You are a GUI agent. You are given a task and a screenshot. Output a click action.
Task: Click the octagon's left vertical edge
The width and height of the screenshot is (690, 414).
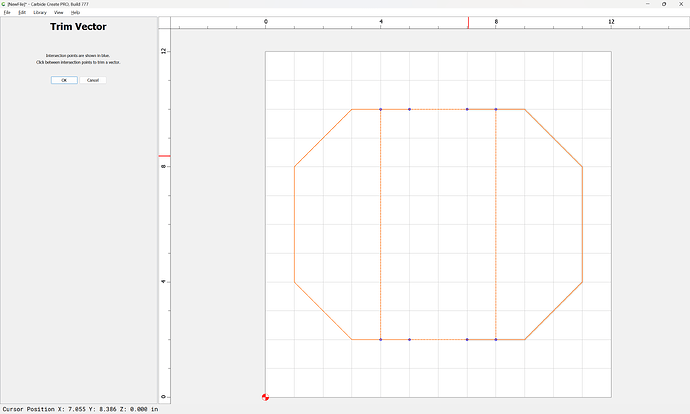tap(294, 225)
